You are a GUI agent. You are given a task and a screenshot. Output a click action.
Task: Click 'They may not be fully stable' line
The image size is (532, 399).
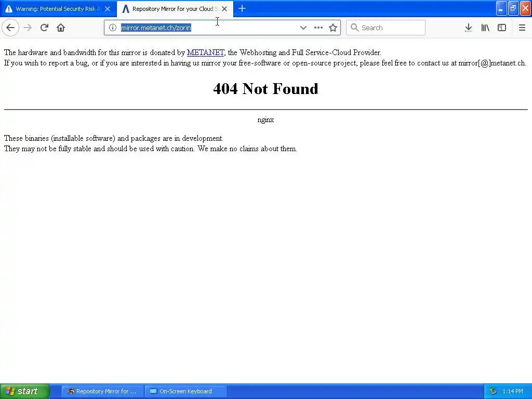click(151, 149)
